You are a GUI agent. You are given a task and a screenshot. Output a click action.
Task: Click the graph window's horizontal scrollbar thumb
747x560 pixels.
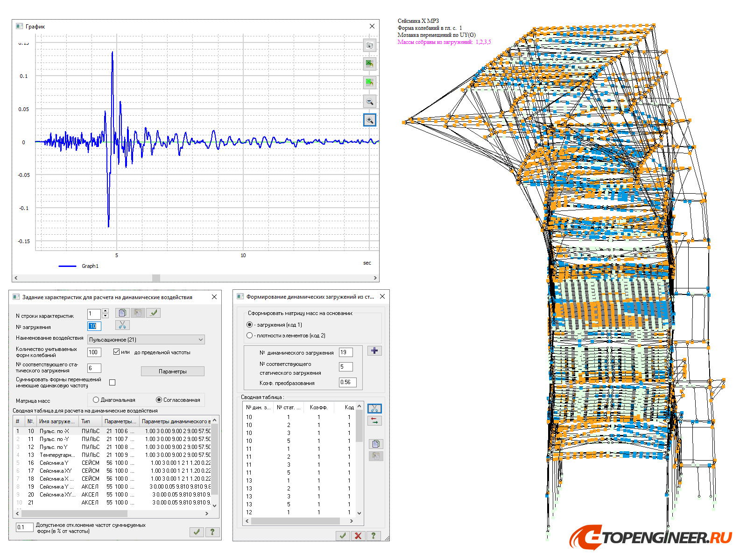click(x=156, y=278)
